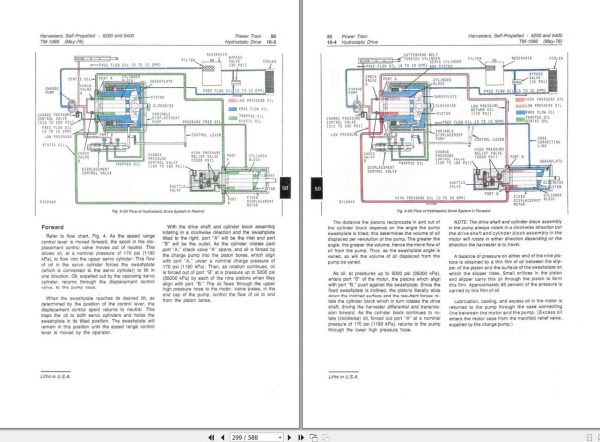Image resolution: width=600 pixels, height=442 pixels.
Task: Go to the previous page
Action: 222,437
